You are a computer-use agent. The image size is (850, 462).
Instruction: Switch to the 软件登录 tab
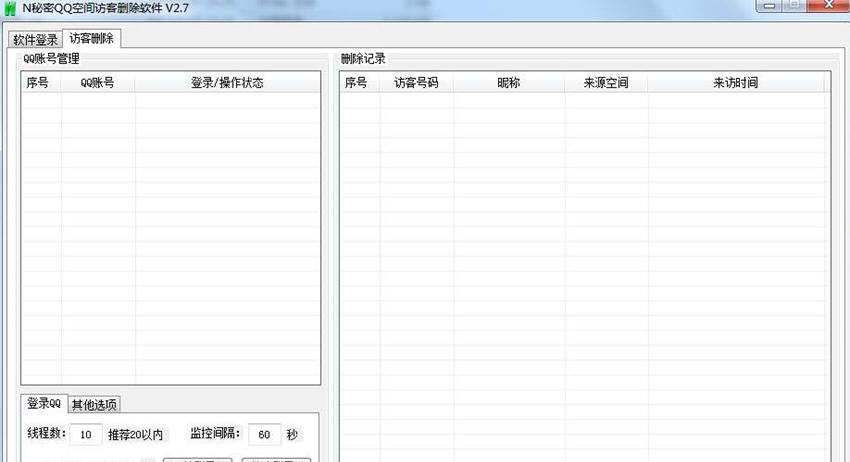(35, 40)
